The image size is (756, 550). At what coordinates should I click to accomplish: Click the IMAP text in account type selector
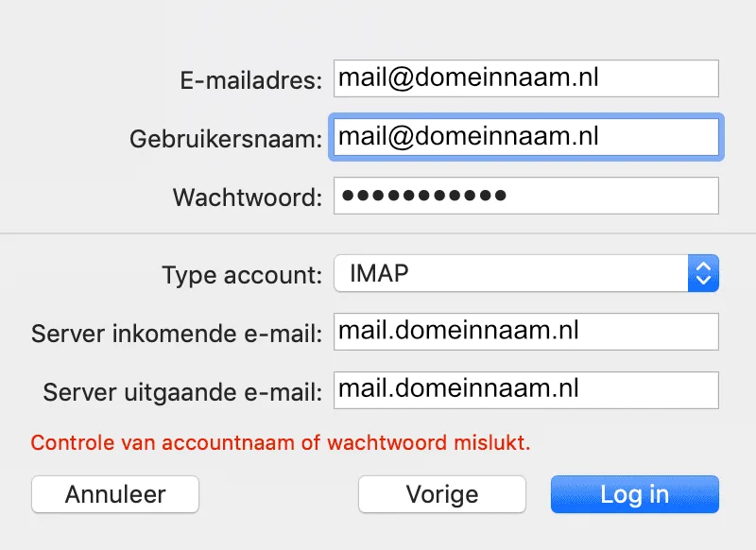tap(380, 274)
